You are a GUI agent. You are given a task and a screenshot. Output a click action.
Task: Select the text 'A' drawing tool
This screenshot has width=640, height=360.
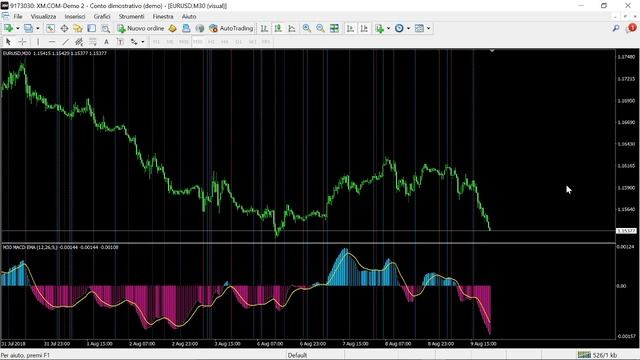point(106,42)
